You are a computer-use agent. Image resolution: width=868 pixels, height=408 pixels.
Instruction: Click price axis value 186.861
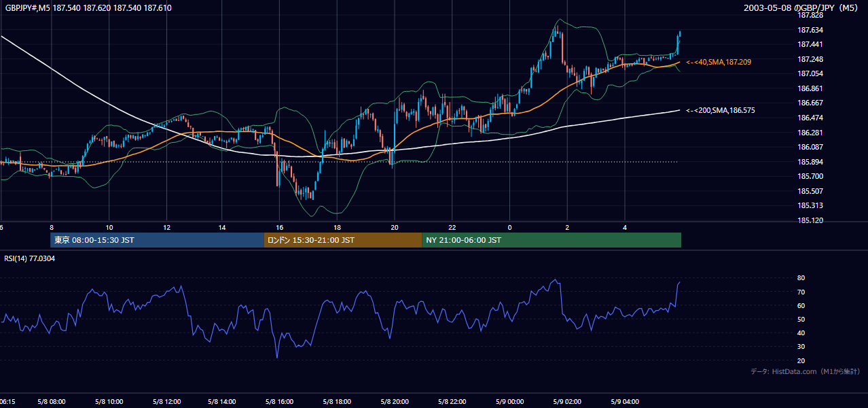point(810,88)
